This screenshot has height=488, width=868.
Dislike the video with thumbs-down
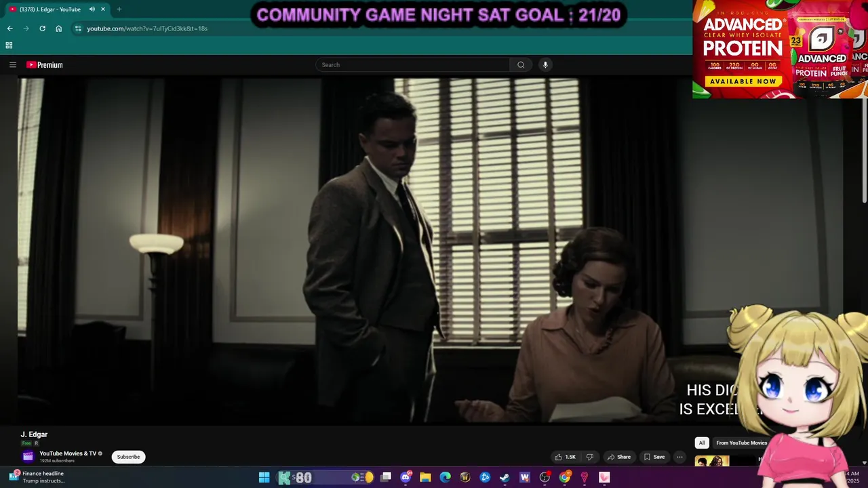tap(589, 457)
